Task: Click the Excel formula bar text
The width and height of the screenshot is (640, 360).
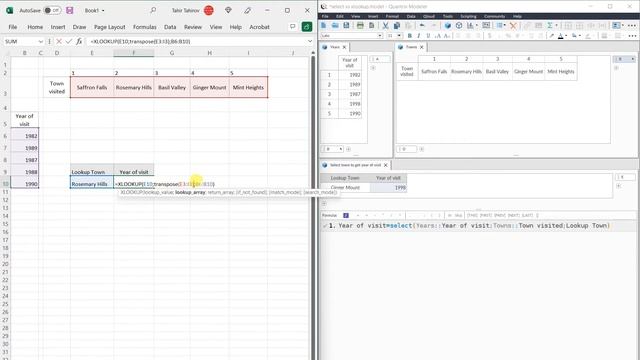Action: pyautogui.click(x=140, y=41)
